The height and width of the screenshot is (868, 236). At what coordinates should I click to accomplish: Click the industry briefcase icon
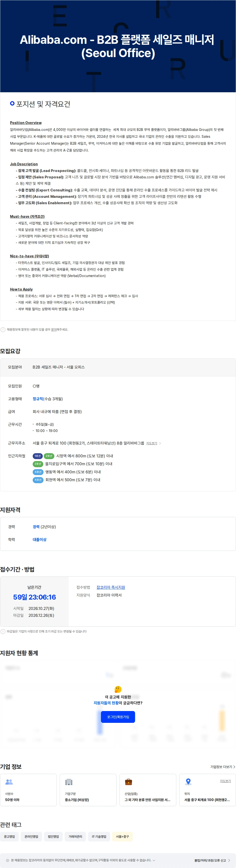pyautogui.click(x=129, y=782)
